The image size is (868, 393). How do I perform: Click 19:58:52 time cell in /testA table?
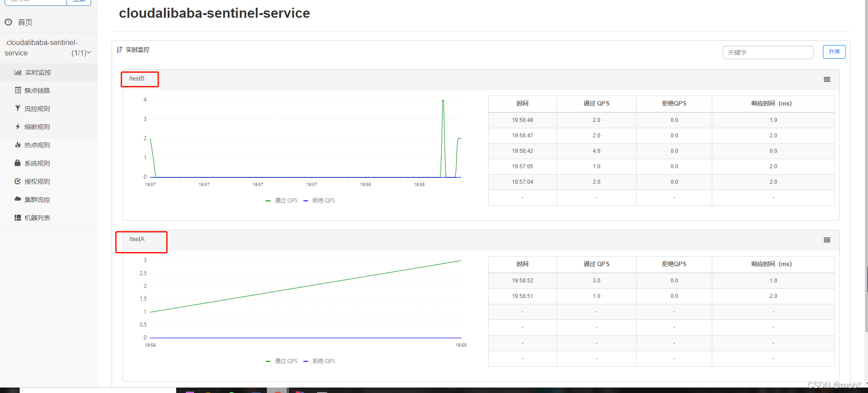point(522,281)
